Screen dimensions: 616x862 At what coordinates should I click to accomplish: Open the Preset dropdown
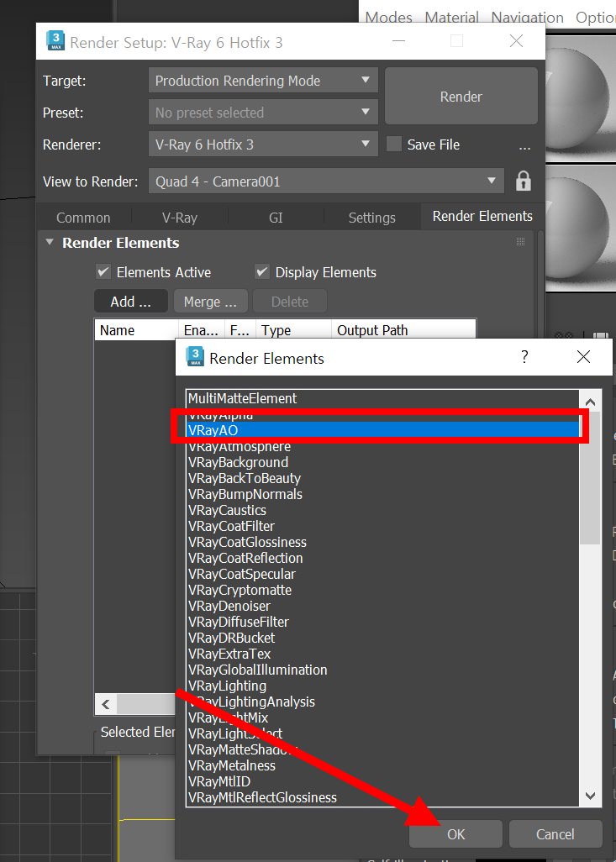pyautogui.click(x=263, y=112)
